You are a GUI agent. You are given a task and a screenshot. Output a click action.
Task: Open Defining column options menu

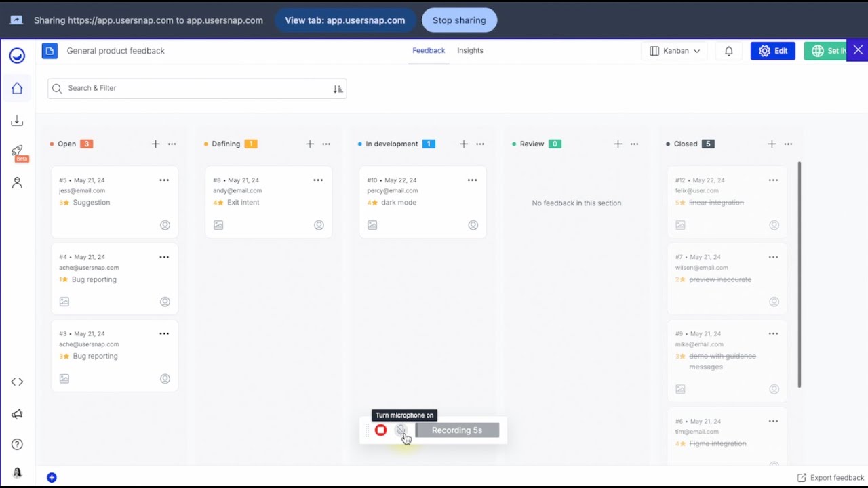[326, 144]
